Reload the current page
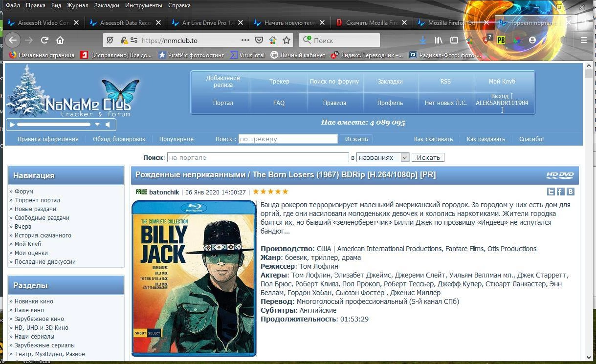596x364 pixels. click(x=44, y=40)
